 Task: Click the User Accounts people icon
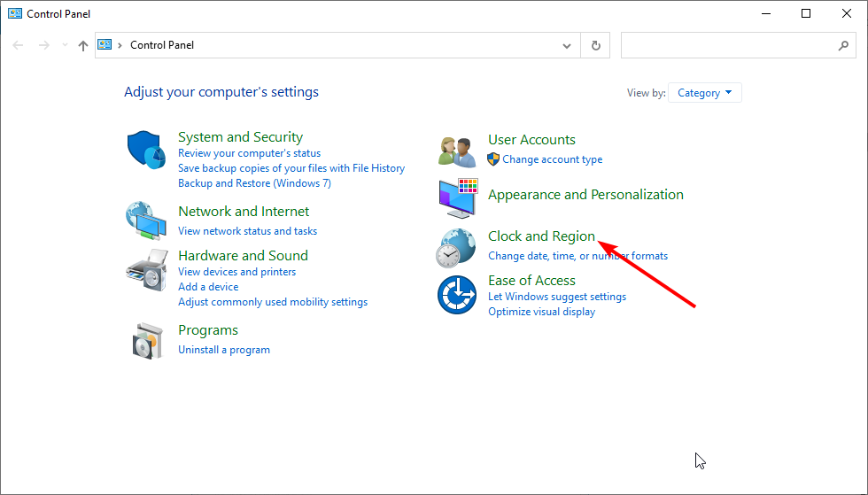pyautogui.click(x=457, y=151)
